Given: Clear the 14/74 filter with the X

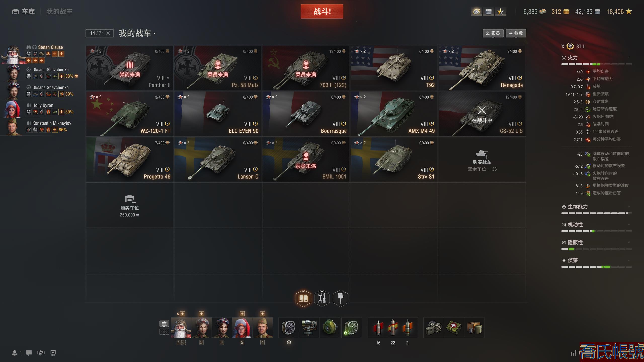Looking at the screenshot, I should pos(108,33).
